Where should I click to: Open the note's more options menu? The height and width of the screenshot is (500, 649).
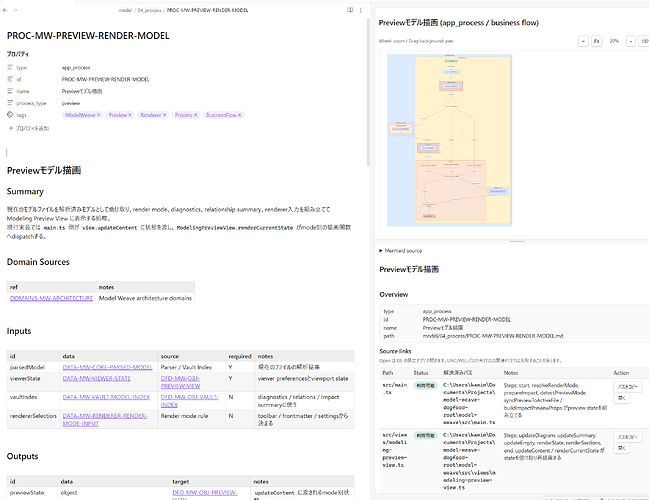[x=361, y=10]
